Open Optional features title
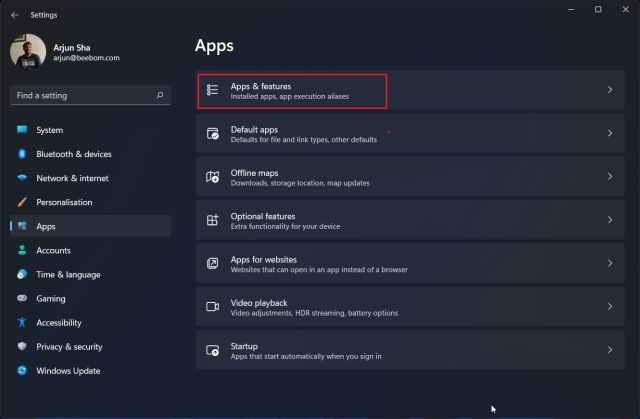640x419 pixels. coord(262,216)
